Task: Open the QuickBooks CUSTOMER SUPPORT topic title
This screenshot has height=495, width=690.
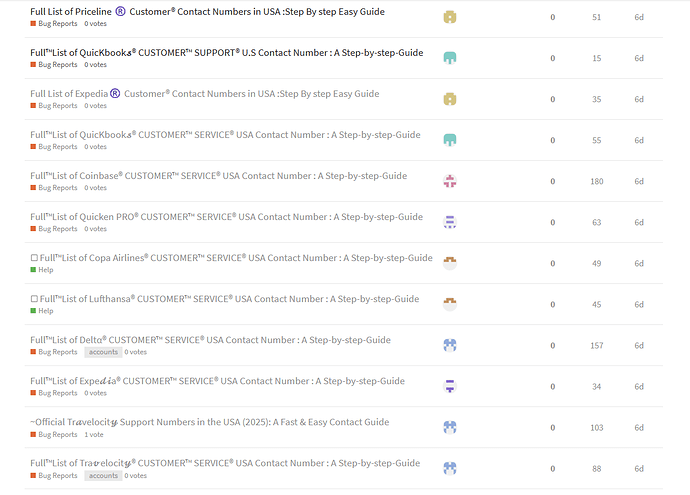Action: [226, 52]
